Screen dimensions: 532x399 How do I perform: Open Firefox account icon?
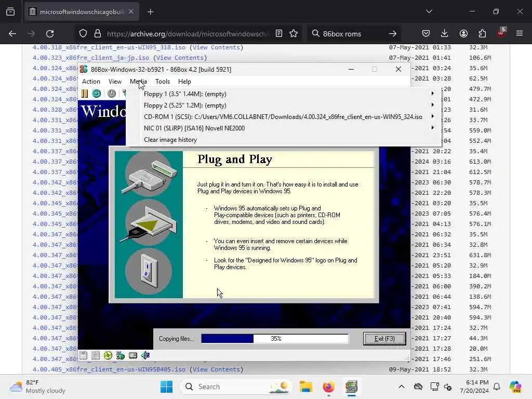pos(463,34)
